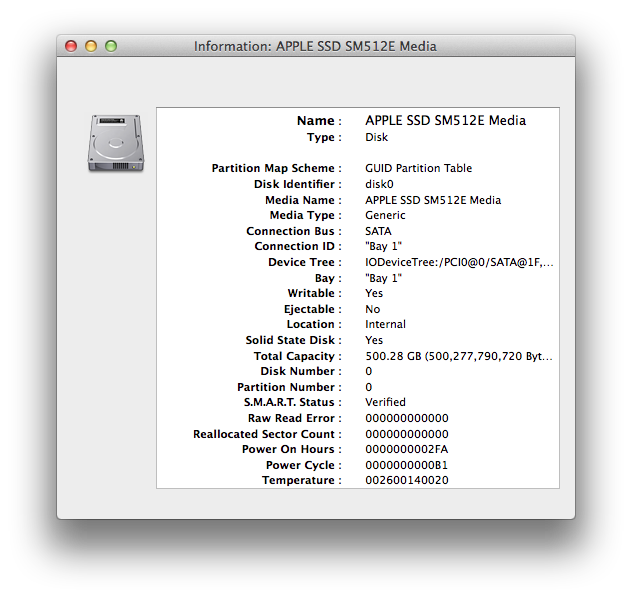Click the bold 'Name :' label
The height and width of the screenshot is (598, 632).
pyautogui.click(x=319, y=121)
